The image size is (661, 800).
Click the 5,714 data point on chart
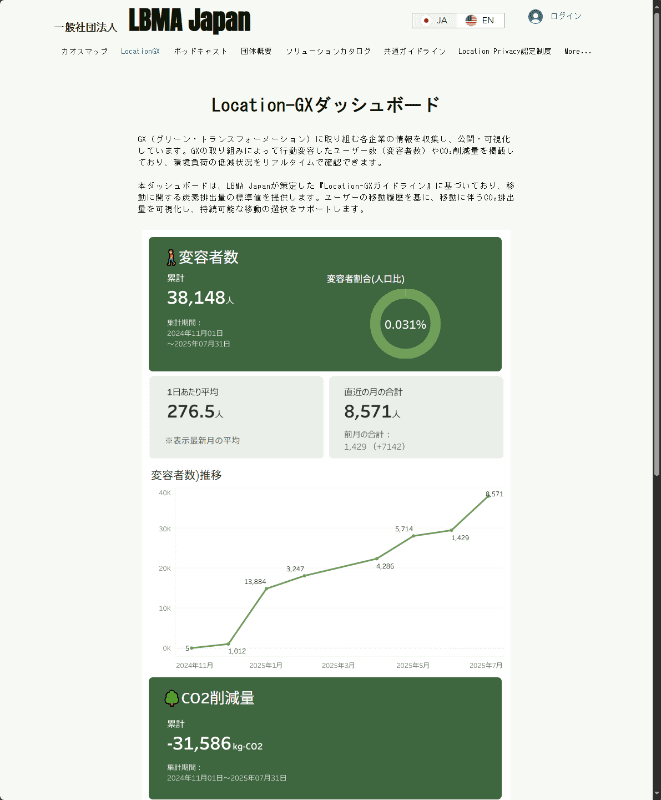click(414, 536)
